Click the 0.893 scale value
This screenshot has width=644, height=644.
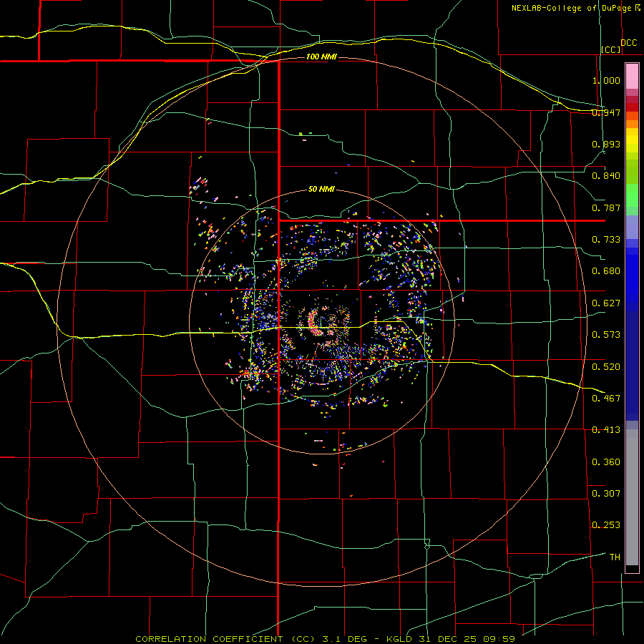click(606, 144)
